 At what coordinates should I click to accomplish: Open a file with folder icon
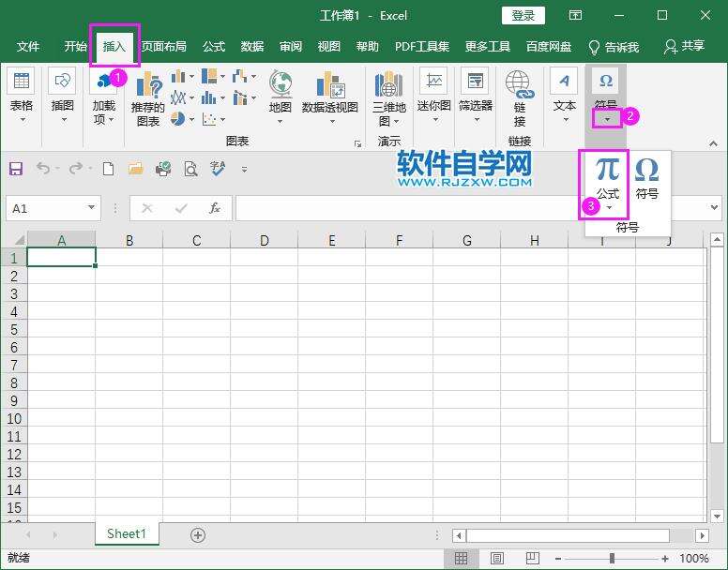point(136,169)
